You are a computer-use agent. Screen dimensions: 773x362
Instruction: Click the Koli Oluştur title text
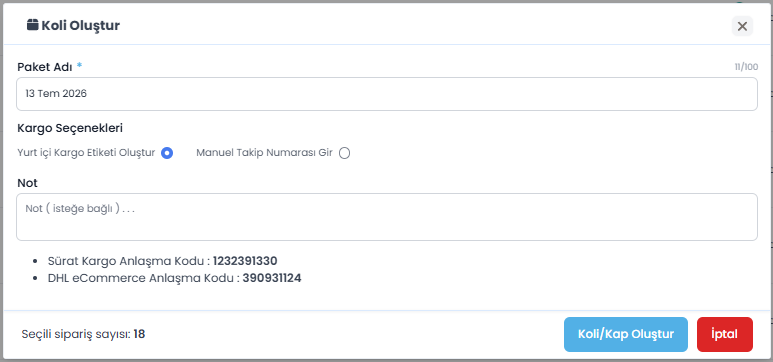(80, 25)
